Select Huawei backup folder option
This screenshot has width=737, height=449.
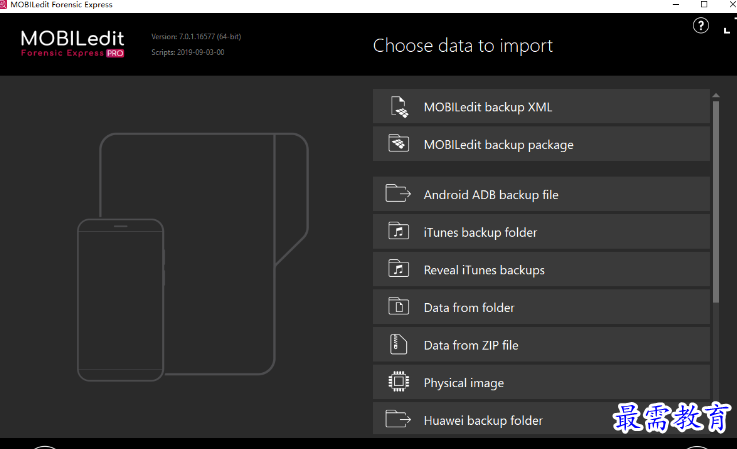pyautogui.click(x=541, y=418)
